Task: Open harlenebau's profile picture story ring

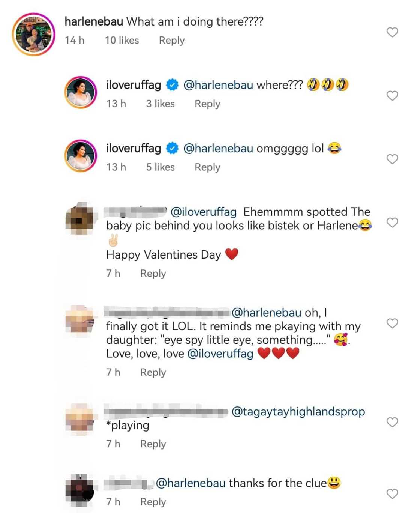Action: click(34, 34)
